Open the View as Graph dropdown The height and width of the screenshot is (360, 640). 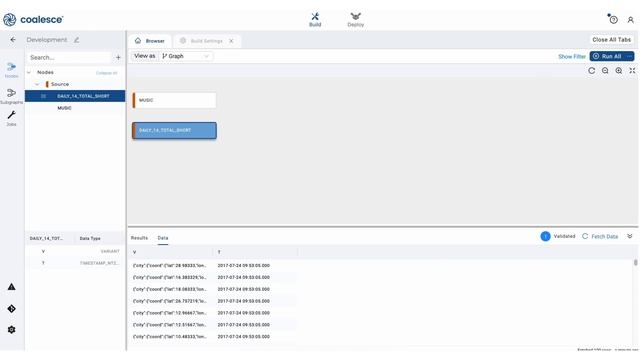pos(186,56)
